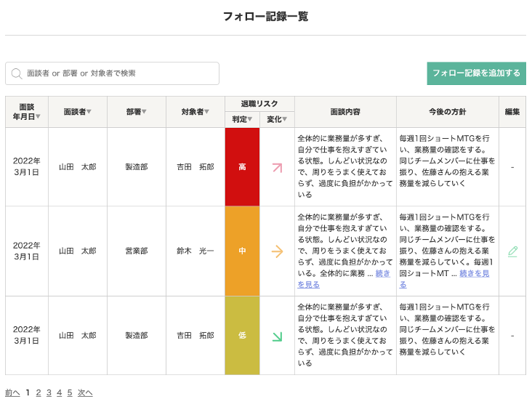Click the red 高 risk level cell
The width and height of the screenshot is (532, 404).
pos(242,167)
